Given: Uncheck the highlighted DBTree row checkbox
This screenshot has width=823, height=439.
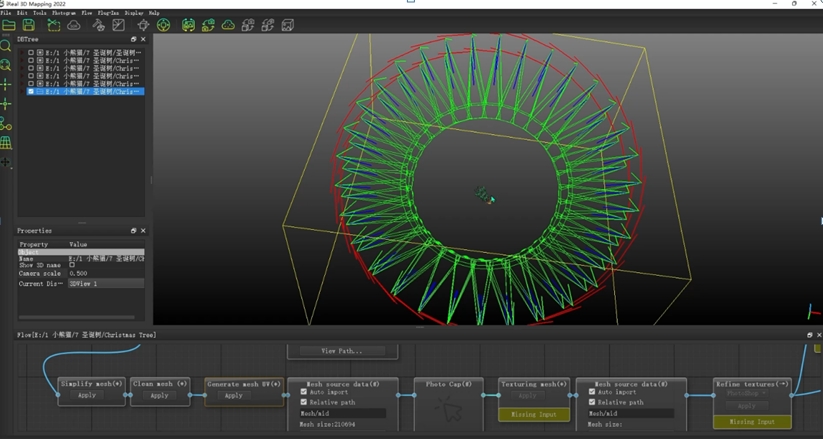Looking at the screenshot, I should pos(31,91).
